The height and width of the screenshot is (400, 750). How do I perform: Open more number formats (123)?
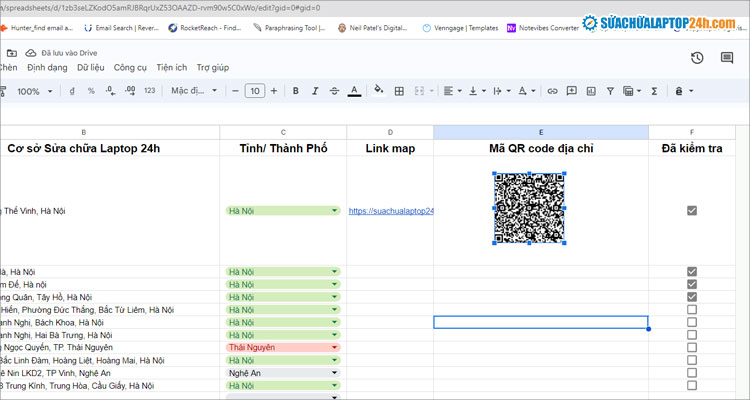[x=150, y=90]
